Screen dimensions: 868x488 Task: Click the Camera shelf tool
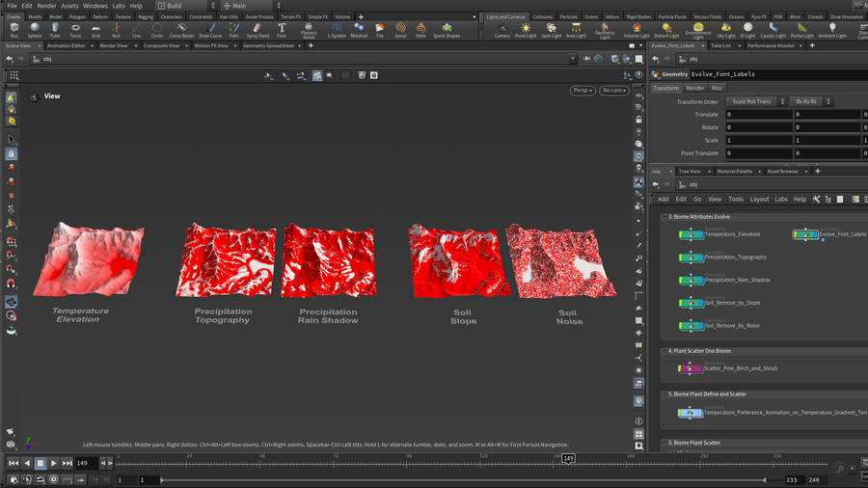(x=502, y=30)
